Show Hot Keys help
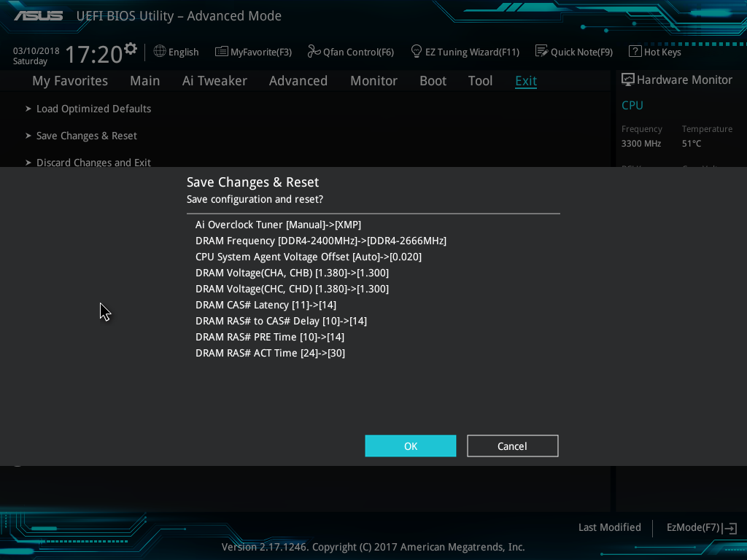 (x=662, y=52)
